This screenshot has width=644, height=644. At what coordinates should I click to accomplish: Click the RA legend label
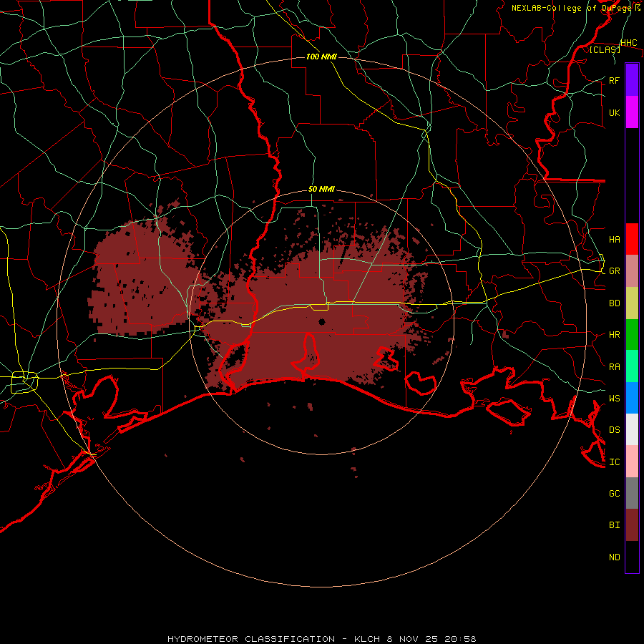pyautogui.click(x=614, y=367)
